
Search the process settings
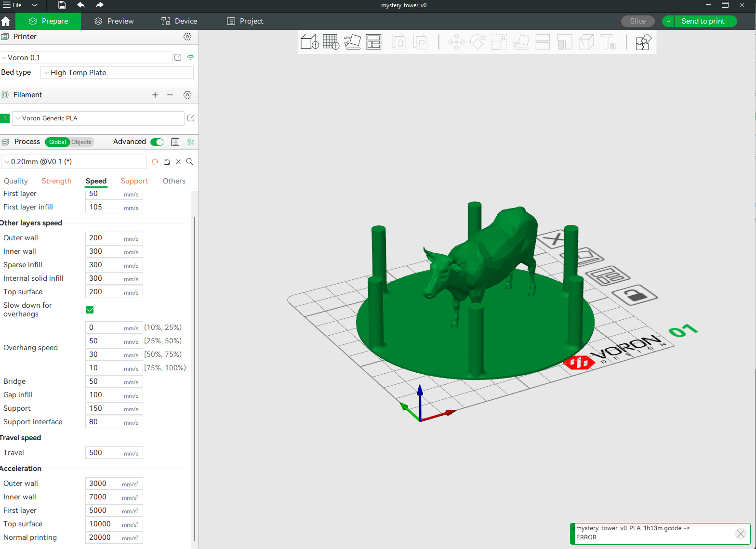point(190,162)
